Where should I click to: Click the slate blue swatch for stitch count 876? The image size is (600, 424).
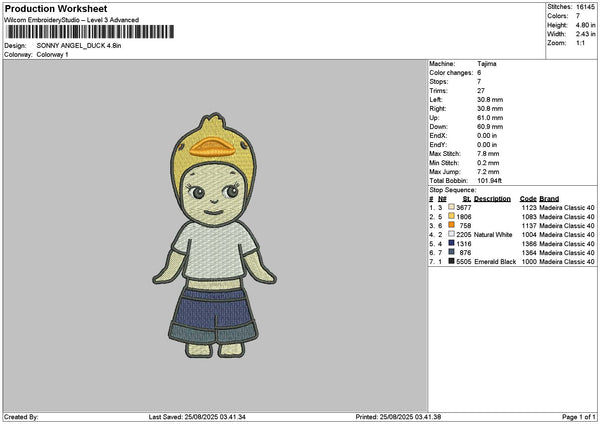click(x=452, y=252)
